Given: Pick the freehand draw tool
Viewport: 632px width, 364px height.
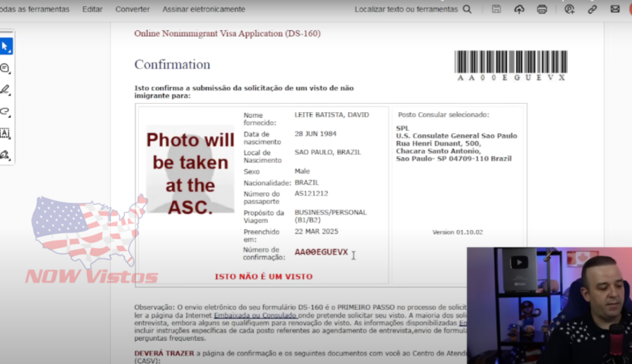Looking at the screenshot, I should (x=5, y=112).
